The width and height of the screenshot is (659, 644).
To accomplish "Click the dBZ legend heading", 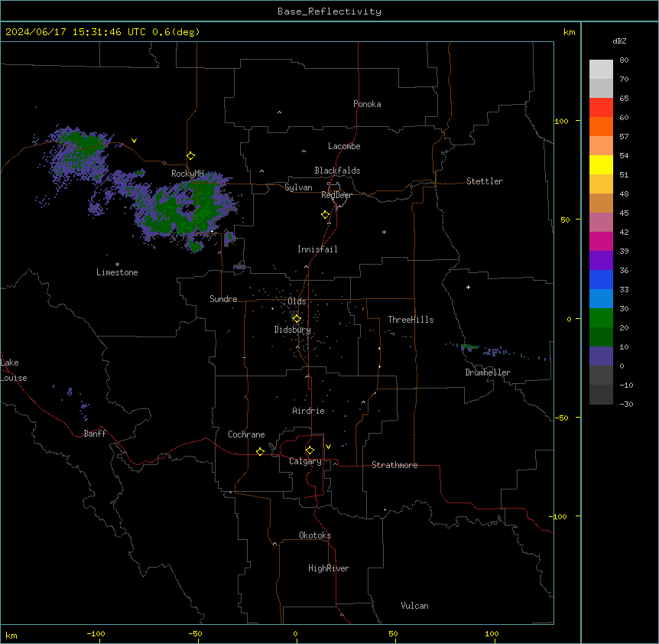I will 619,41.
